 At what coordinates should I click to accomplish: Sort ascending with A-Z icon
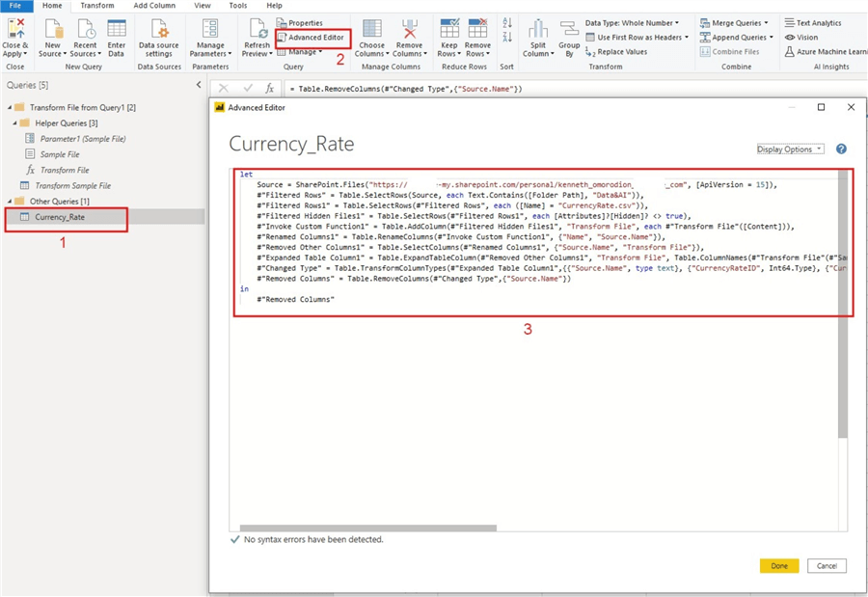[507, 23]
